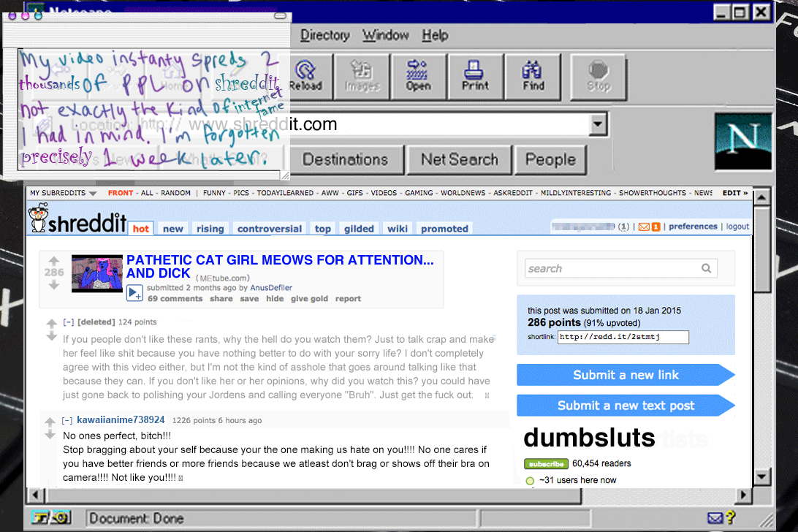The width and height of the screenshot is (798, 532).
Task: Click the shortlink URL field
Action: [623, 337]
